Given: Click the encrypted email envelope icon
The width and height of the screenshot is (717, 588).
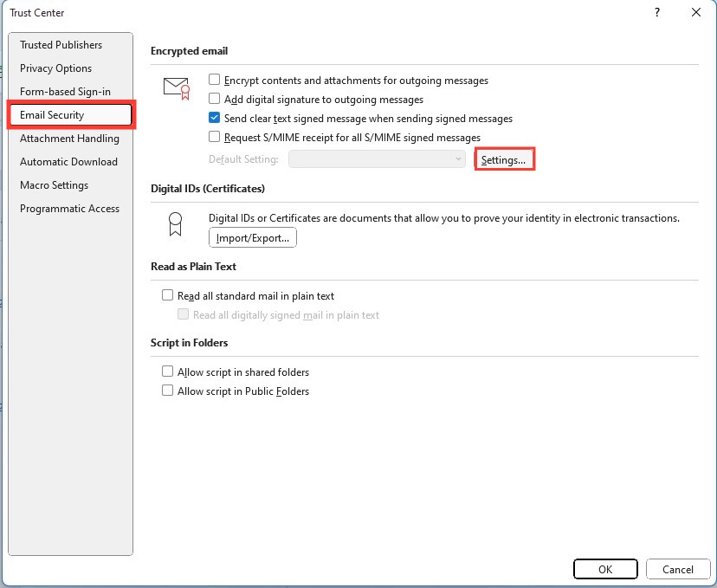Looking at the screenshot, I should (177, 88).
